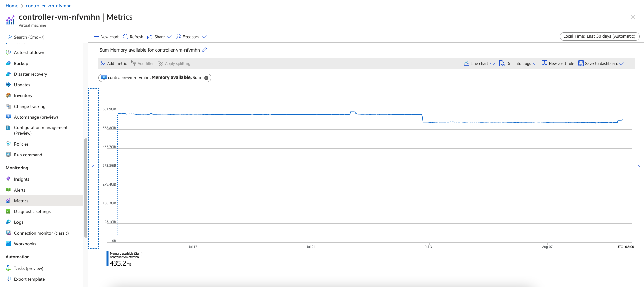Click the pencil icon to edit chart title
Image resolution: width=644 pixels, height=287 pixels.
tap(205, 50)
